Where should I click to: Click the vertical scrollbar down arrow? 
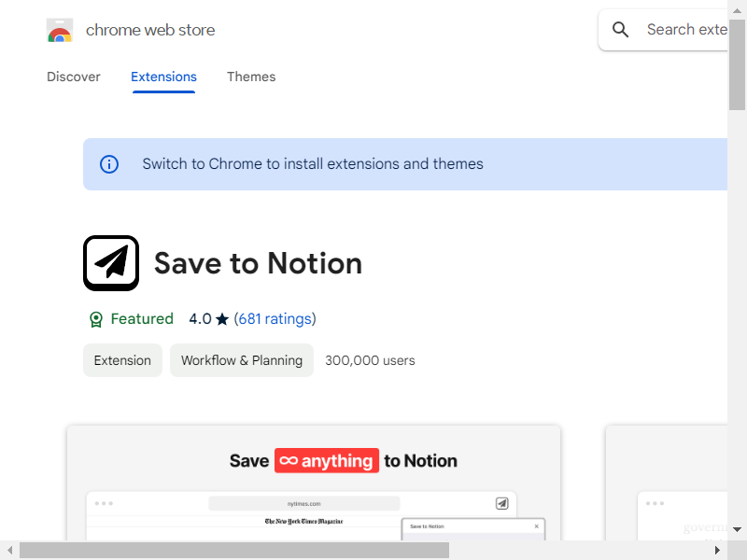click(737, 529)
